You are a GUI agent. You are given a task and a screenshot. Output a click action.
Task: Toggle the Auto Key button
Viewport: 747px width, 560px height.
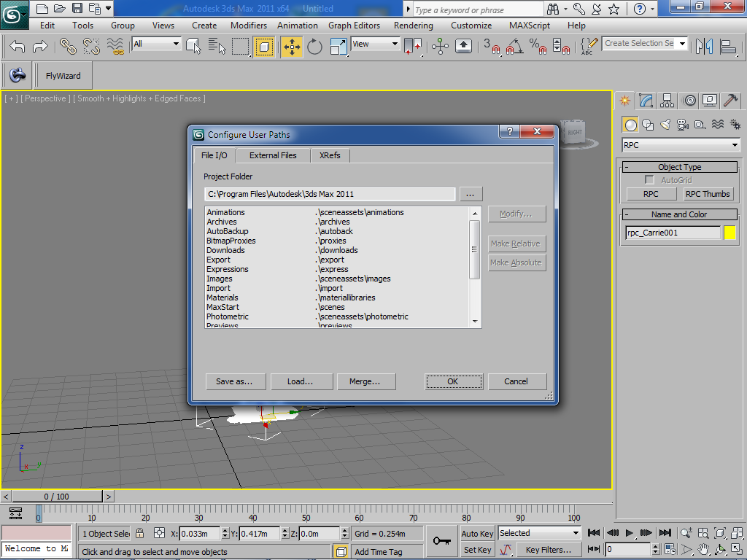pos(477,534)
